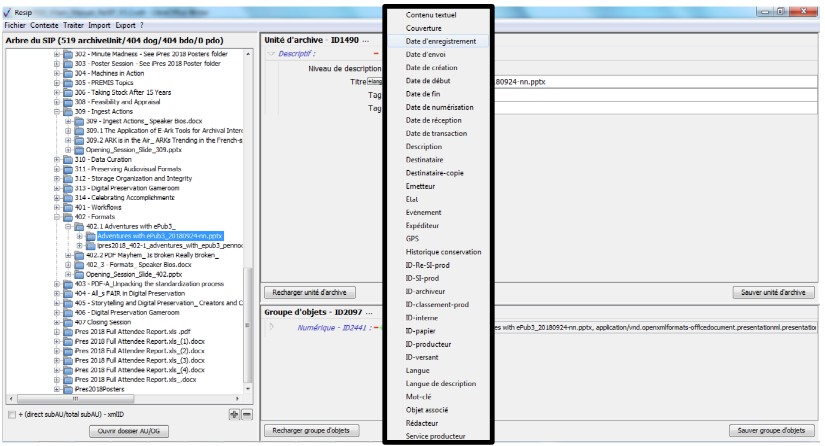The height and width of the screenshot is (446, 825).
Task: Click the folder icon of 310 - Data Curation
Action: tap(68, 159)
